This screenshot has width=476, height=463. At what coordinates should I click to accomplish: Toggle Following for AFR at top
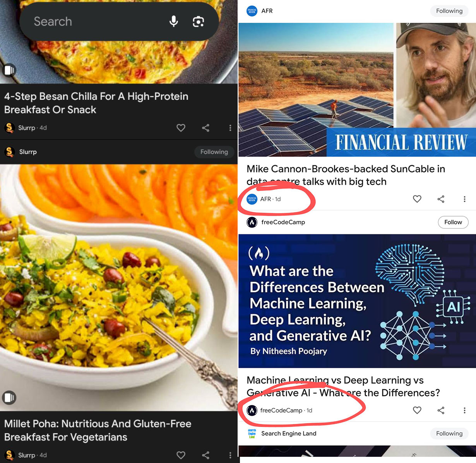[x=449, y=11]
